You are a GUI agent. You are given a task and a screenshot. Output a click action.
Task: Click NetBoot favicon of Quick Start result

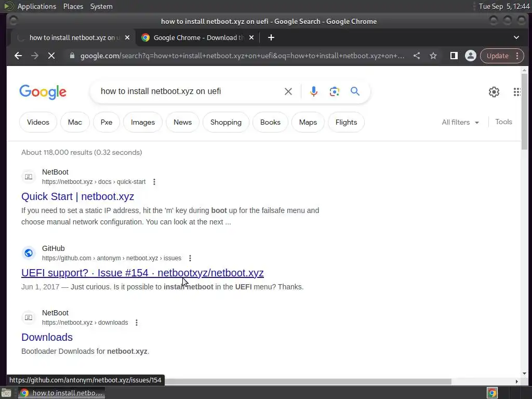click(29, 177)
